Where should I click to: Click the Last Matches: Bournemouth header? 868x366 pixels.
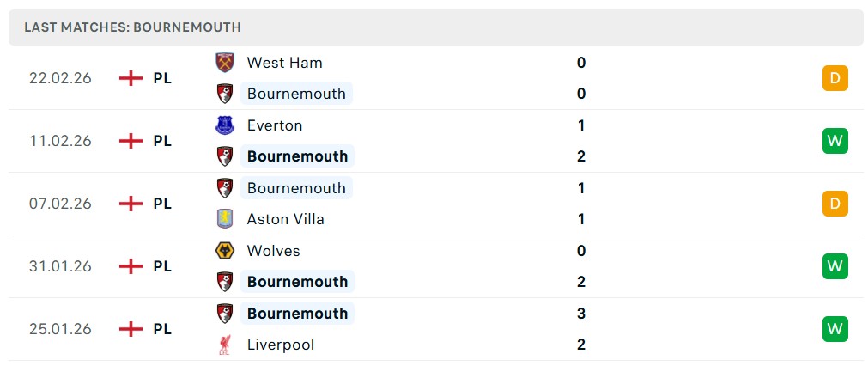[x=132, y=27]
